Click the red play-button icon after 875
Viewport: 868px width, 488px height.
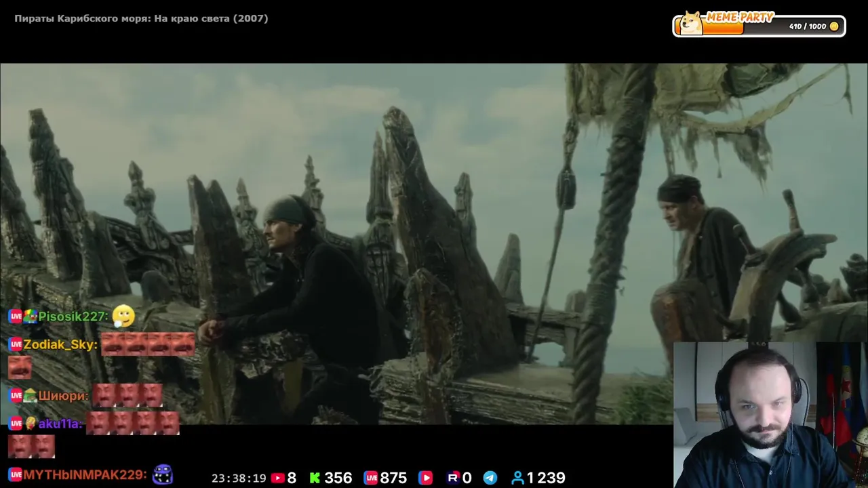pos(425,478)
